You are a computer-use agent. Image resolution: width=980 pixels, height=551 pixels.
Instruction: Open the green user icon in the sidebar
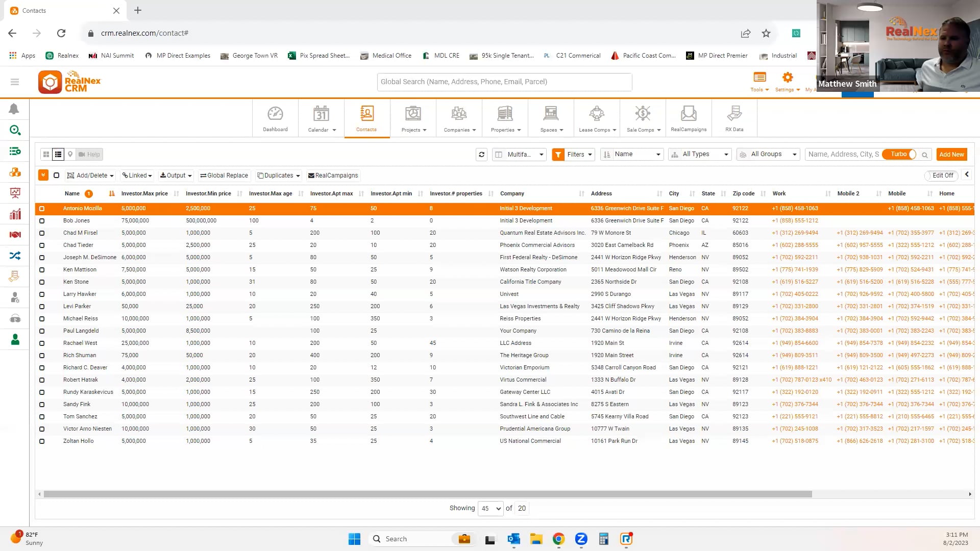[15, 339]
